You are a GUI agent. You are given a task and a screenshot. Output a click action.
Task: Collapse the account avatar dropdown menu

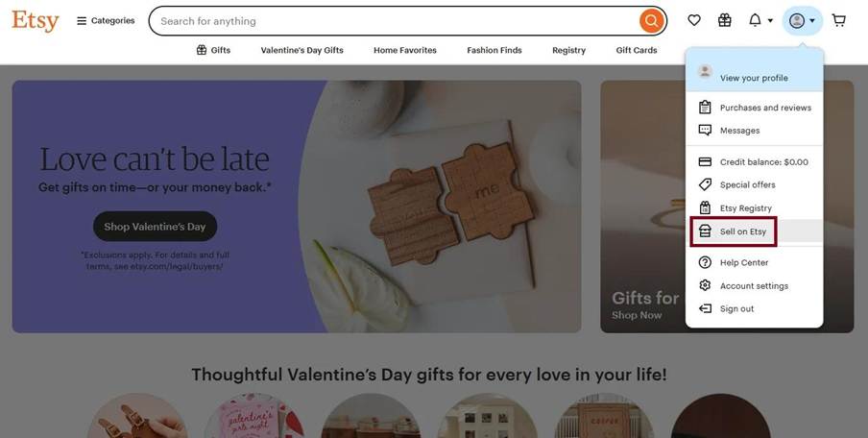click(802, 20)
